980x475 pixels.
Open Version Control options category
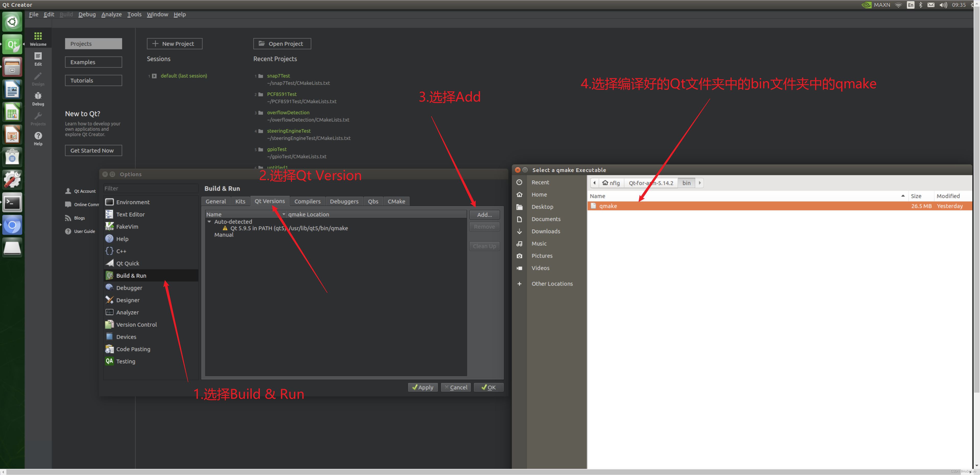pos(151,324)
